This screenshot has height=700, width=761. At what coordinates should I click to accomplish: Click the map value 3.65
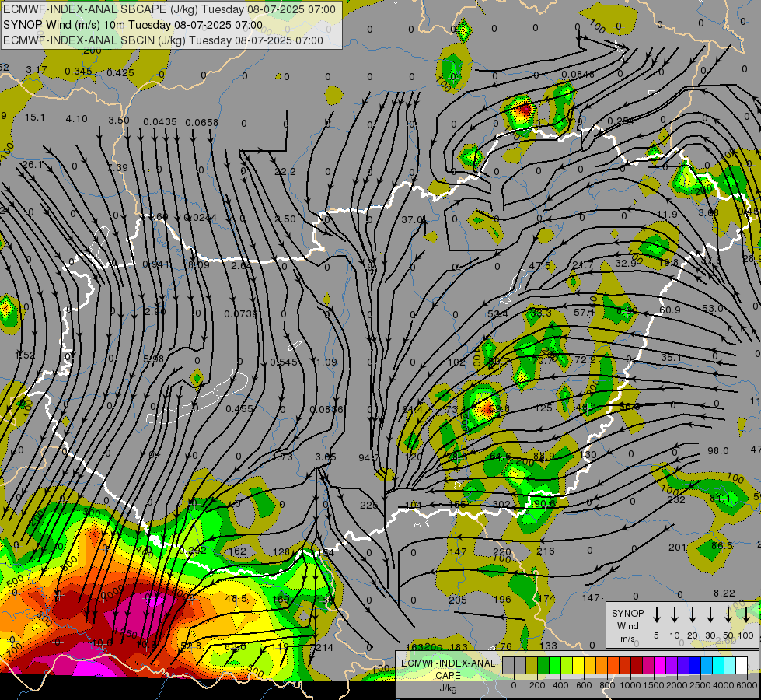click(325, 457)
